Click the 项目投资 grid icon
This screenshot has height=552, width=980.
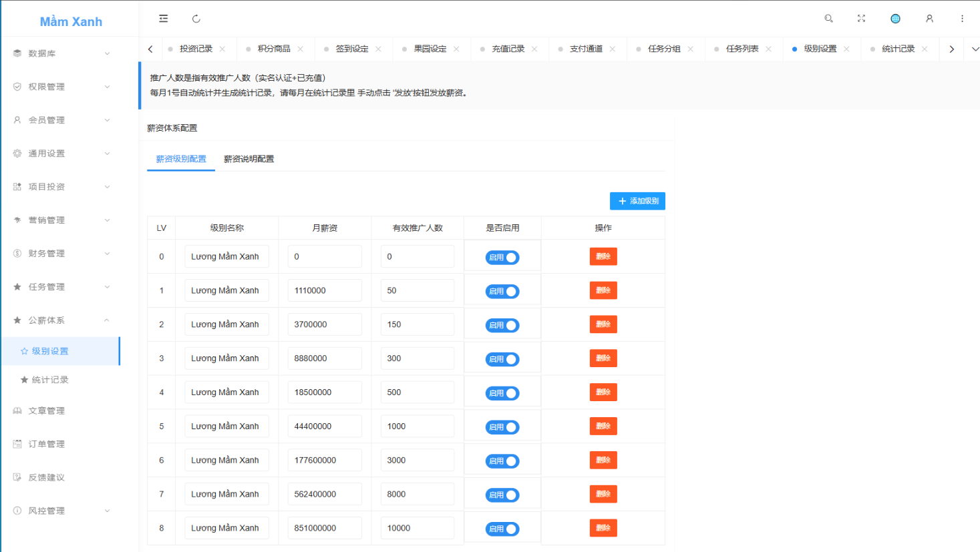(x=17, y=187)
